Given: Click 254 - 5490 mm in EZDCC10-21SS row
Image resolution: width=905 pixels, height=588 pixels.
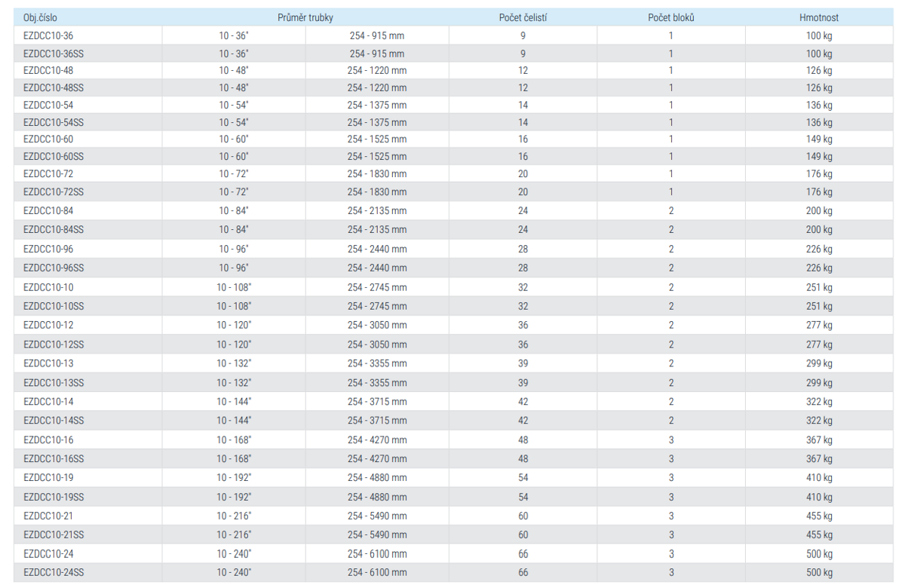Looking at the screenshot, I should click(377, 534).
